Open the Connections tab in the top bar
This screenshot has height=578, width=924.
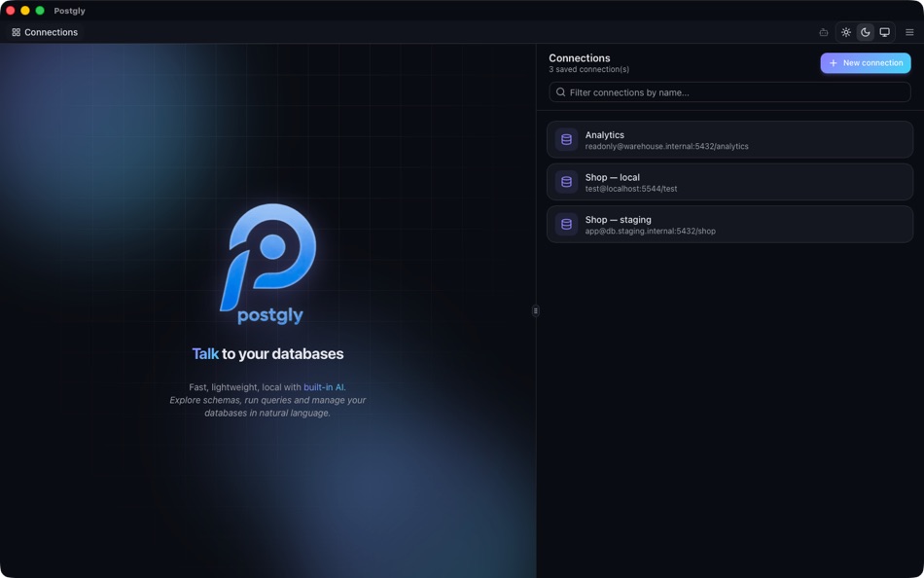(45, 32)
